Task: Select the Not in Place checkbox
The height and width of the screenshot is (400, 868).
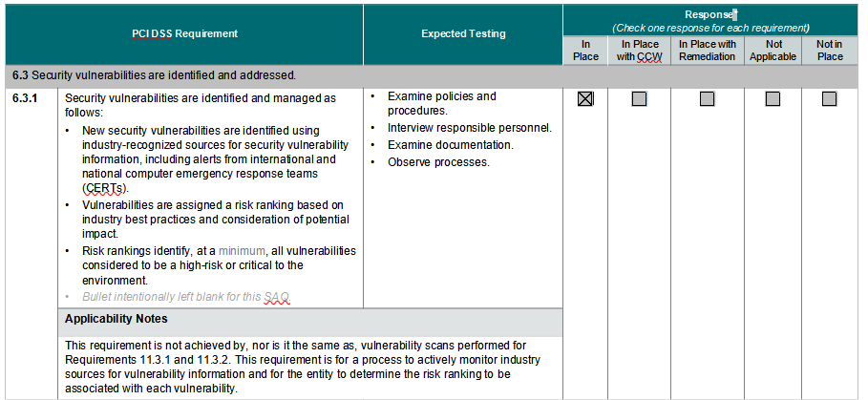Action: click(829, 99)
